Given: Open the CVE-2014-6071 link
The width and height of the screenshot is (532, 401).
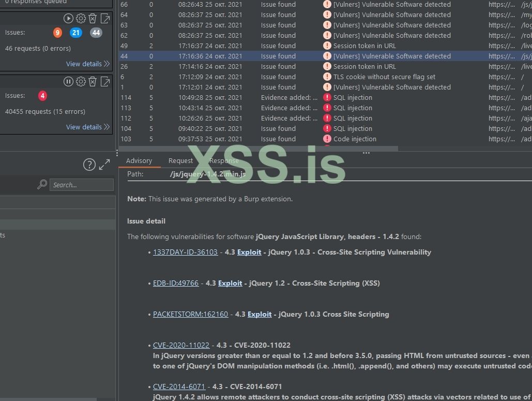Looking at the screenshot, I should coord(179,387).
